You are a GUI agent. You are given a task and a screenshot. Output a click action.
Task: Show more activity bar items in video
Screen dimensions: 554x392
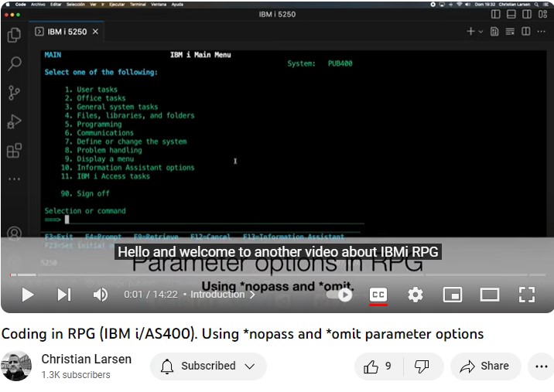pyautogui.click(x=14, y=179)
